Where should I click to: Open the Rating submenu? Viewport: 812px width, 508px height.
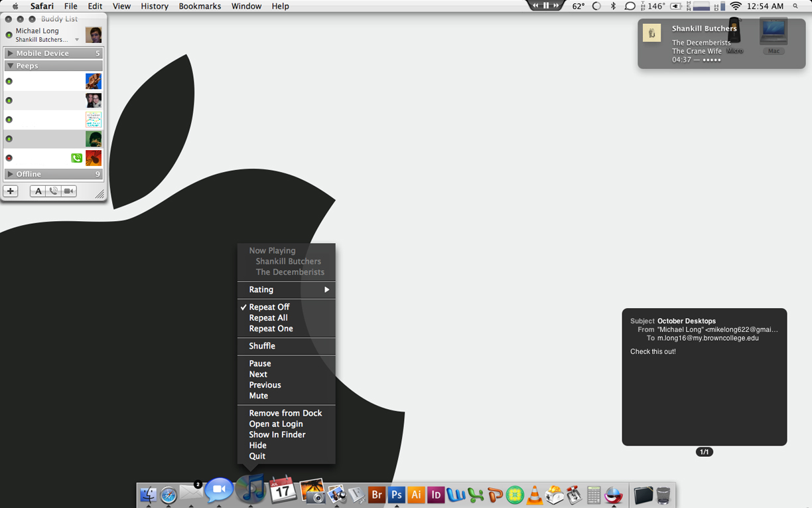(x=286, y=290)
